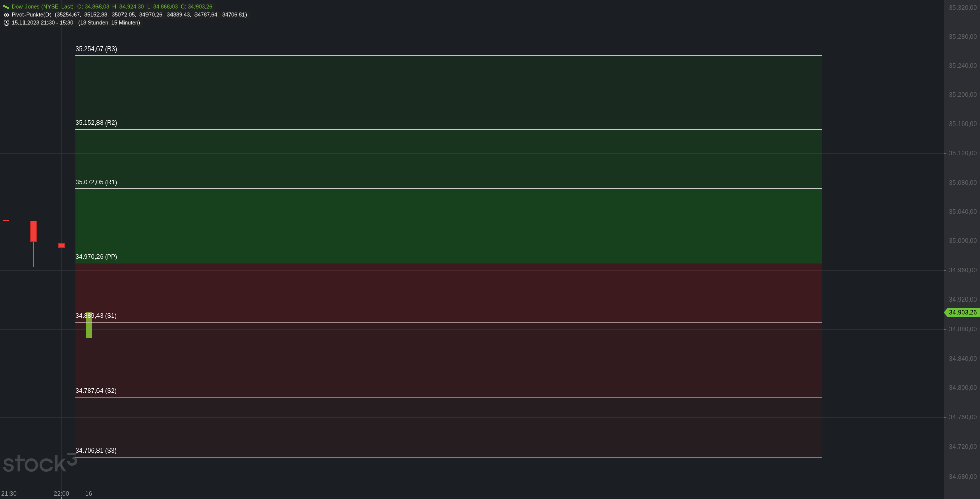Screen dimensions: 980x499
Task: Click the 22:00 time axis label
Action: pyautogui.click(x=61, y=494)
